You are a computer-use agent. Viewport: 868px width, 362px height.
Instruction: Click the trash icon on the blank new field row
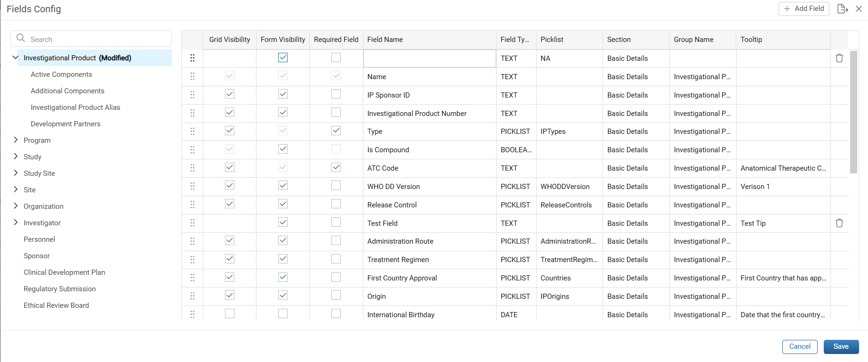pyautogui.click(x=839, y=58)
